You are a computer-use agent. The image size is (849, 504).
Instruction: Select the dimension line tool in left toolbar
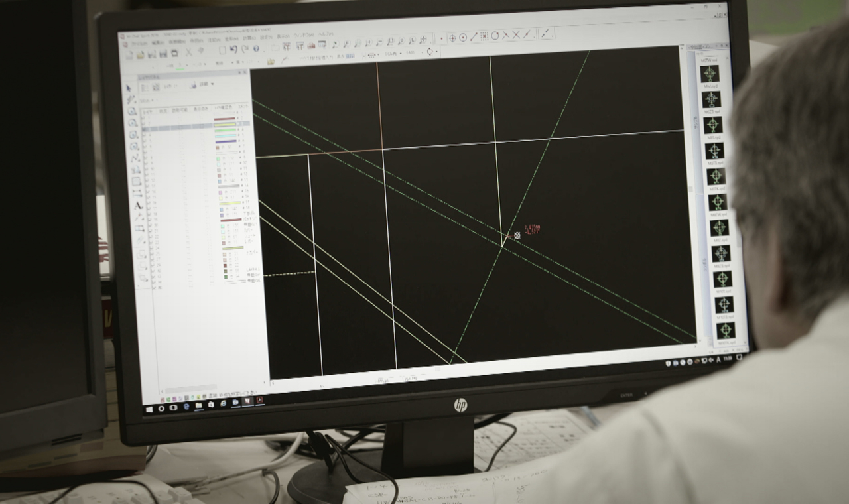[x=137, y=193]
